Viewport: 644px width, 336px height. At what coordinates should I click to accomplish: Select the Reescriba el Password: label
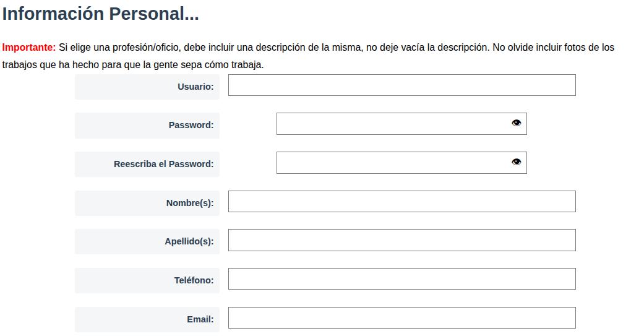[x=163, y=164]
